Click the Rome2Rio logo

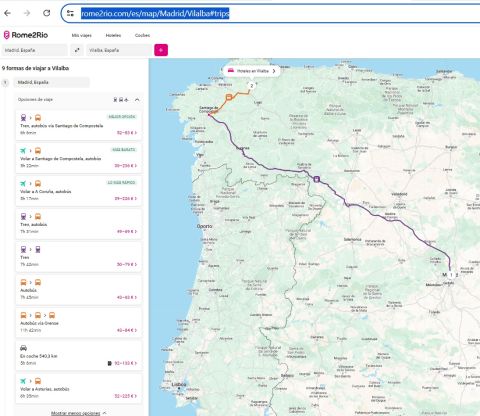pyautogui.click(x=26, y=35)
